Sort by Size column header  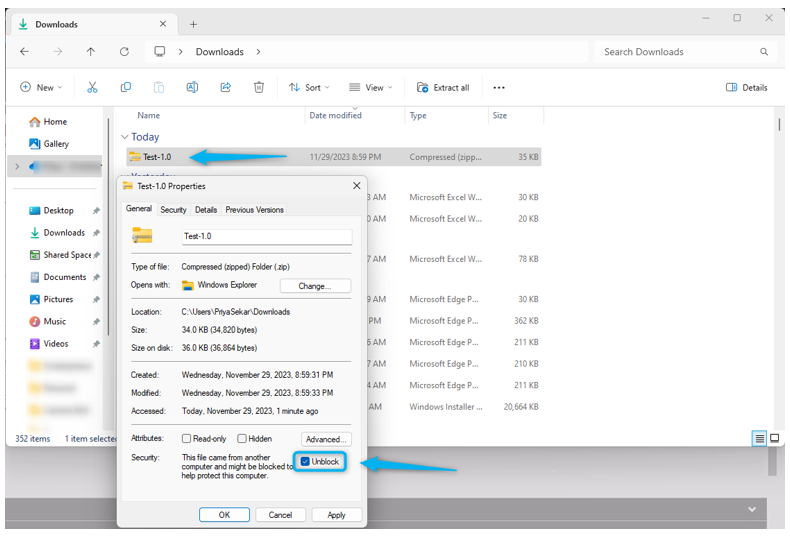[x=500, y=115]
